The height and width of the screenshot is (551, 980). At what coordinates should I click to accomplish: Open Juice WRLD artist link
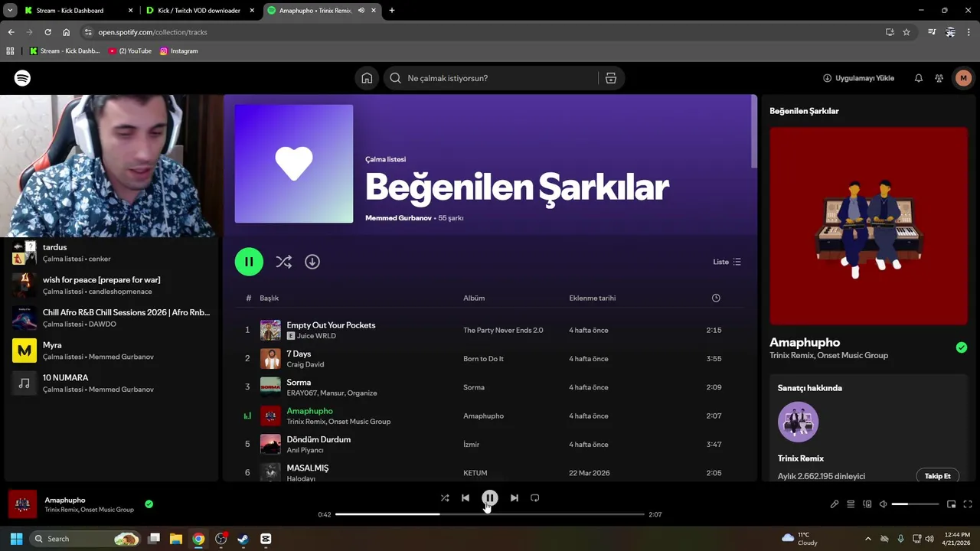pos(316,336)
